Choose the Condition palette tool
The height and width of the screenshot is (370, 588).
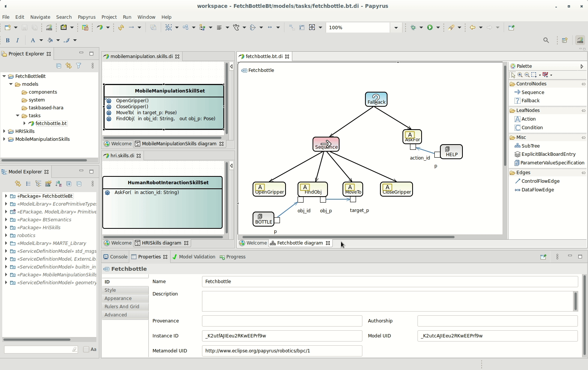tap(531, 128)
